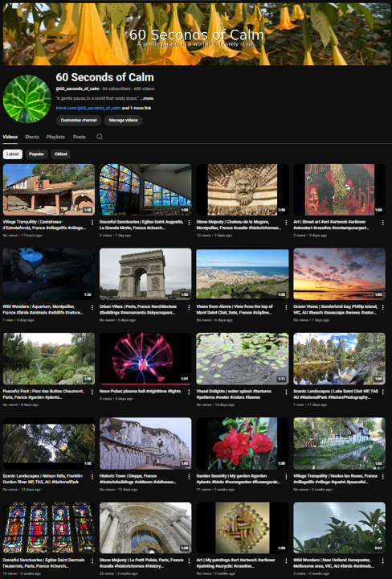Open the pink plasma ball thumbnail

(145, 358)
